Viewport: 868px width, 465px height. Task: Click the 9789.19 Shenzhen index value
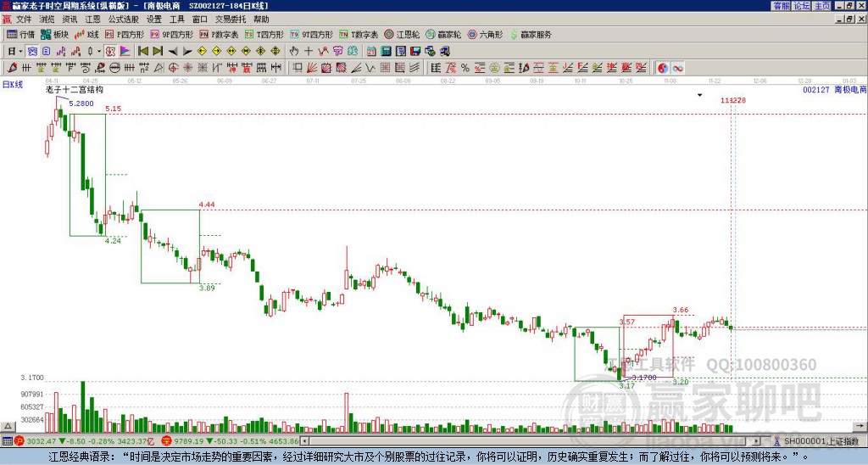187,441
